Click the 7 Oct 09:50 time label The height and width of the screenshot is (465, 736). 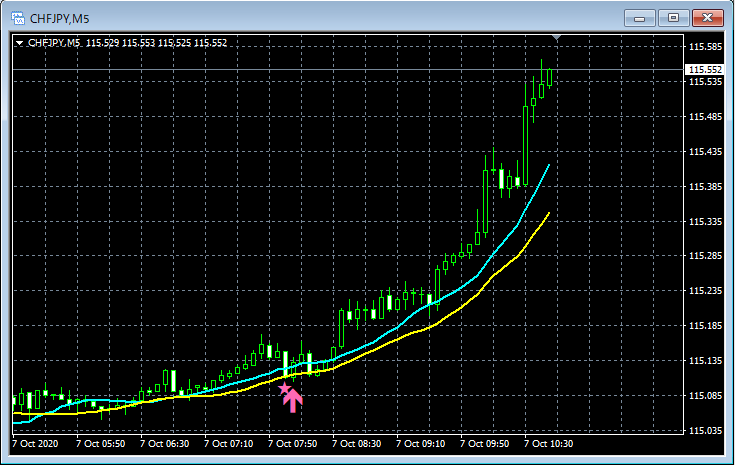(484, 443)
